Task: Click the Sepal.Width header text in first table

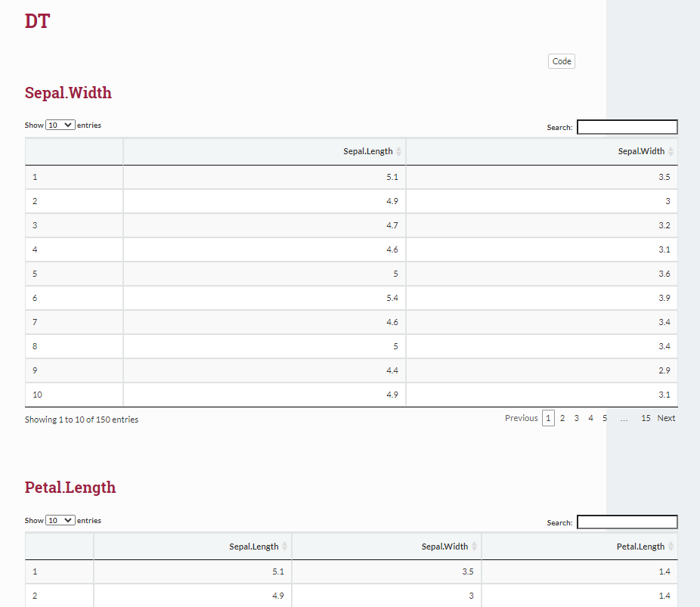Action: (x=641, y=151)
